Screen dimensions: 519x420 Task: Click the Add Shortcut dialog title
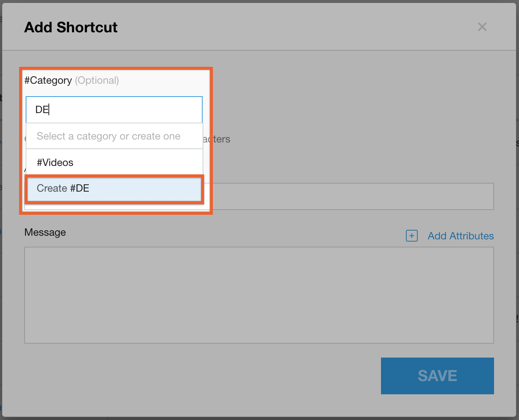pyautogui.click(x=71, y=27)
